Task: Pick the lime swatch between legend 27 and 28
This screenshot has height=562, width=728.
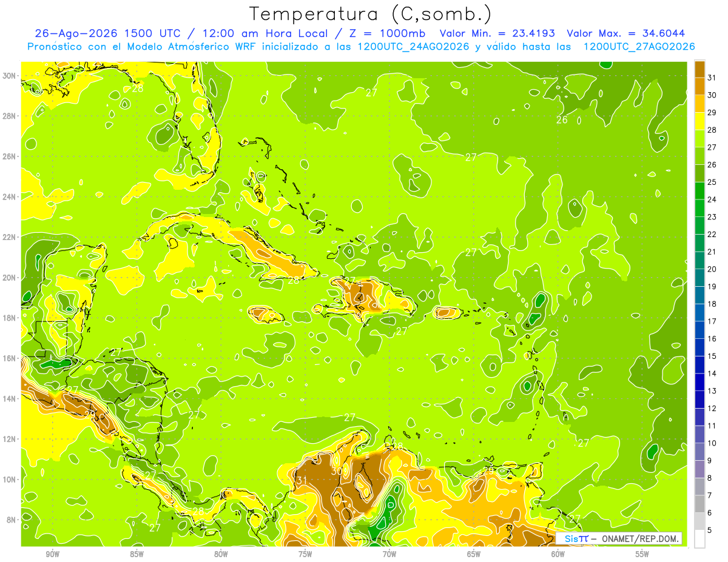Action: tap(700, 138)
